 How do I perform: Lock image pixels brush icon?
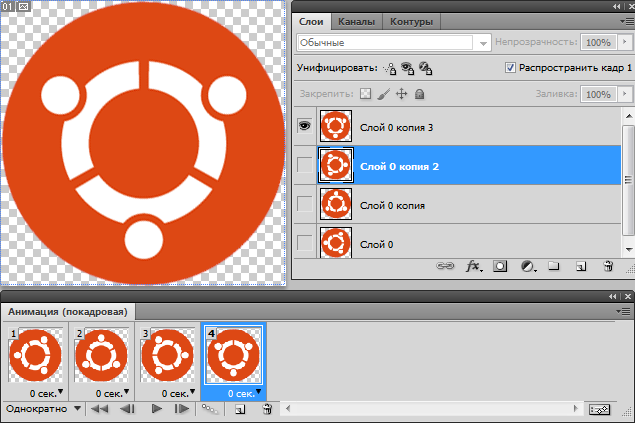point(383,94)
